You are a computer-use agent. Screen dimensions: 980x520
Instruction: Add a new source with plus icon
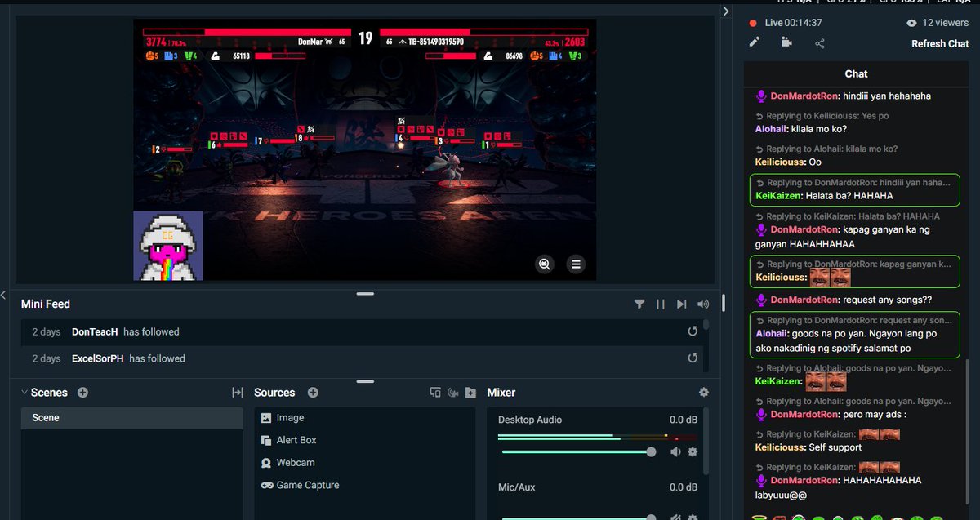click(313, 393)
